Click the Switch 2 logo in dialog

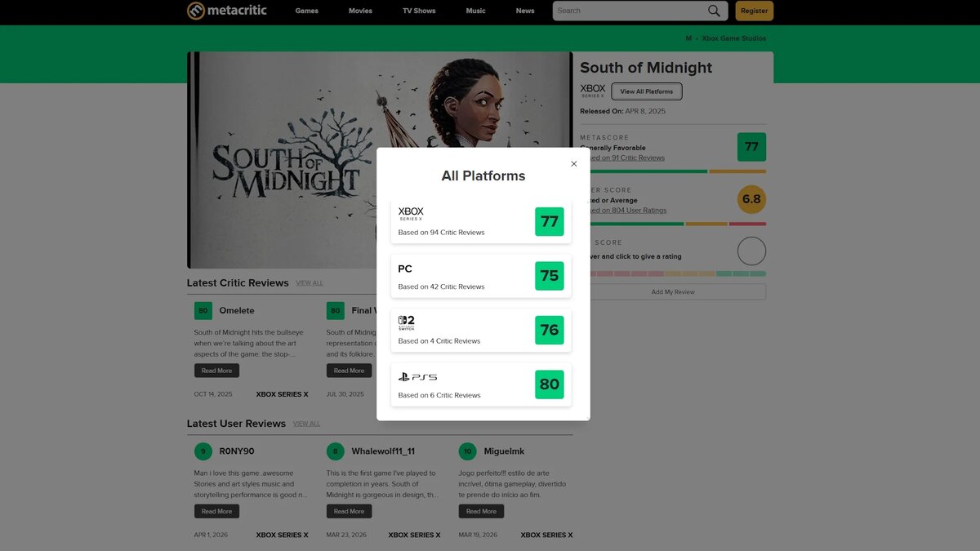407,322
